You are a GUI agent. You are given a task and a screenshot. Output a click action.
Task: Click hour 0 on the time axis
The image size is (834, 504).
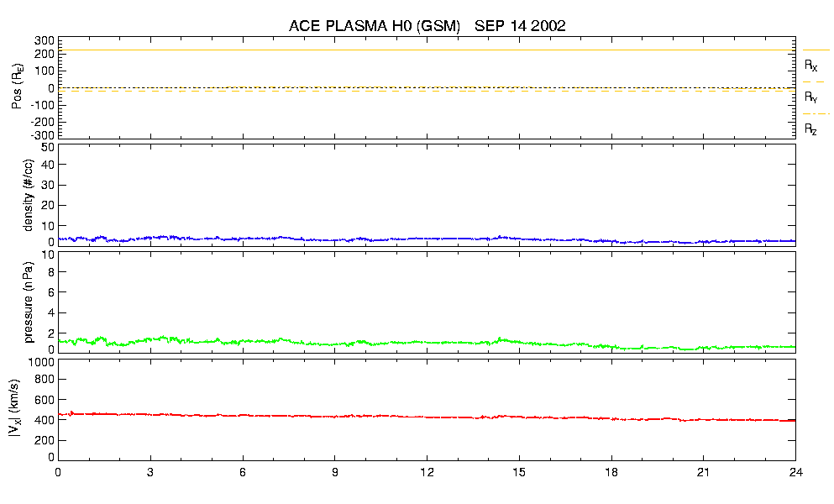(x=58, y=473)
